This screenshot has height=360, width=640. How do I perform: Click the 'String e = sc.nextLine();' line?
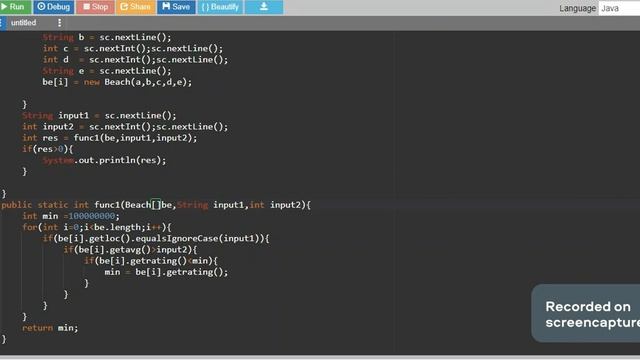(x=107, y=71)
